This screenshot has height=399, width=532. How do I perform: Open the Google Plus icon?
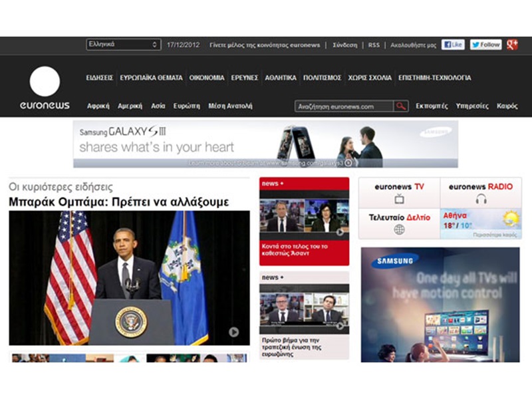[512, 45]
